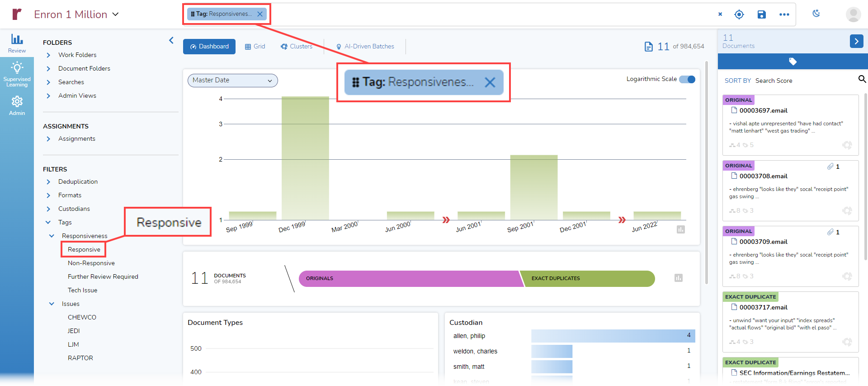Screen dimensions: 868x386
Task: Collapse the Issues tag group
Action: coord(52,304)
